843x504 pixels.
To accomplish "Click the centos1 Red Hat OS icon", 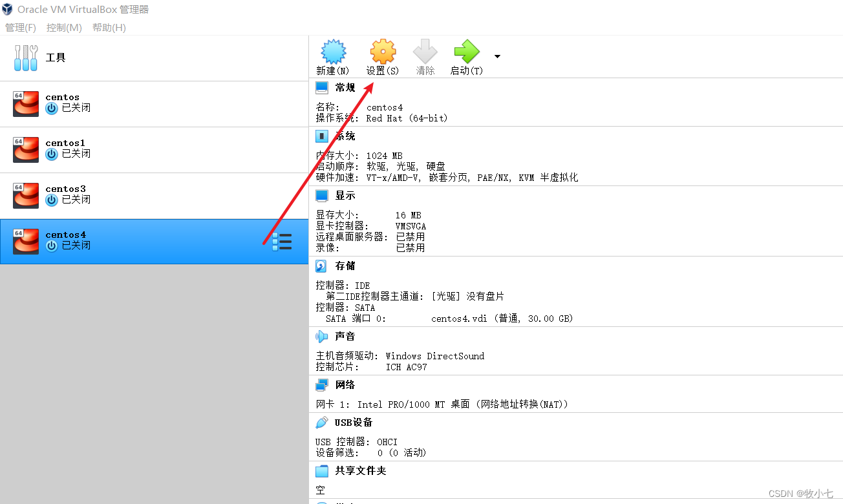I will (26, 150).
